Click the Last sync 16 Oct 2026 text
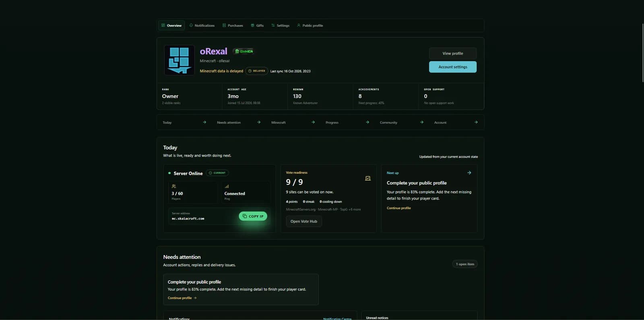The width and height of the screenshot is (644, 320). 290,71
